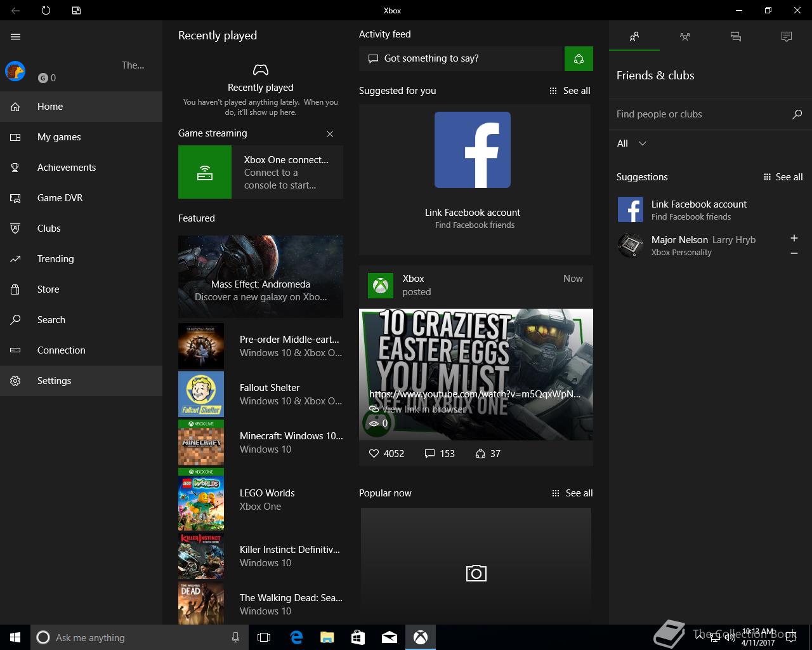Switch to Friends tab
The width and height of the screenshot is (812, 650).
coord(634,37)
